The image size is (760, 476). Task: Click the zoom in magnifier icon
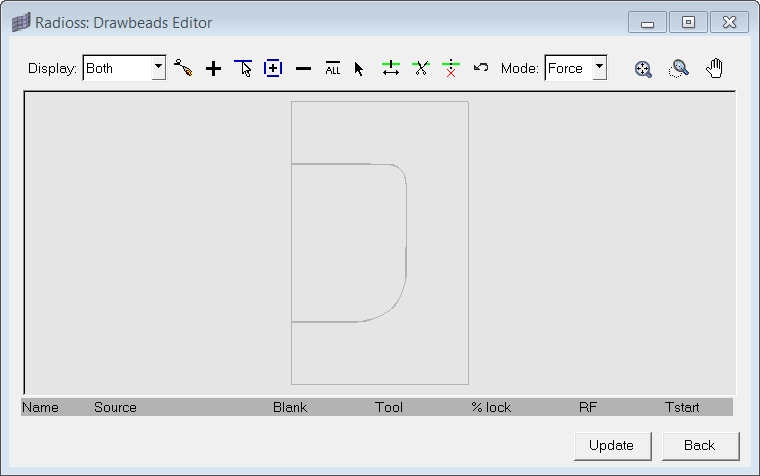[x=643, y=69]
